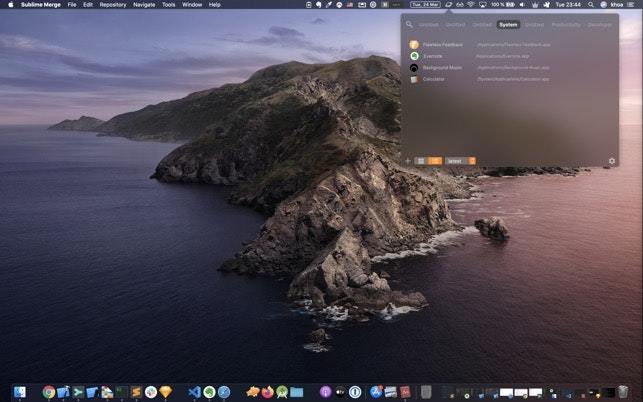Open the sort order dropdown

click(460, 161)
